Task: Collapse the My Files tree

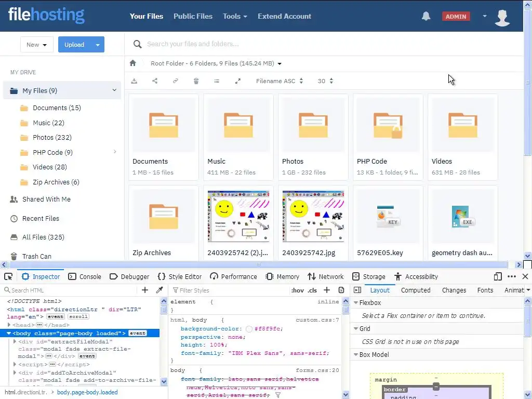Action: 114,90
